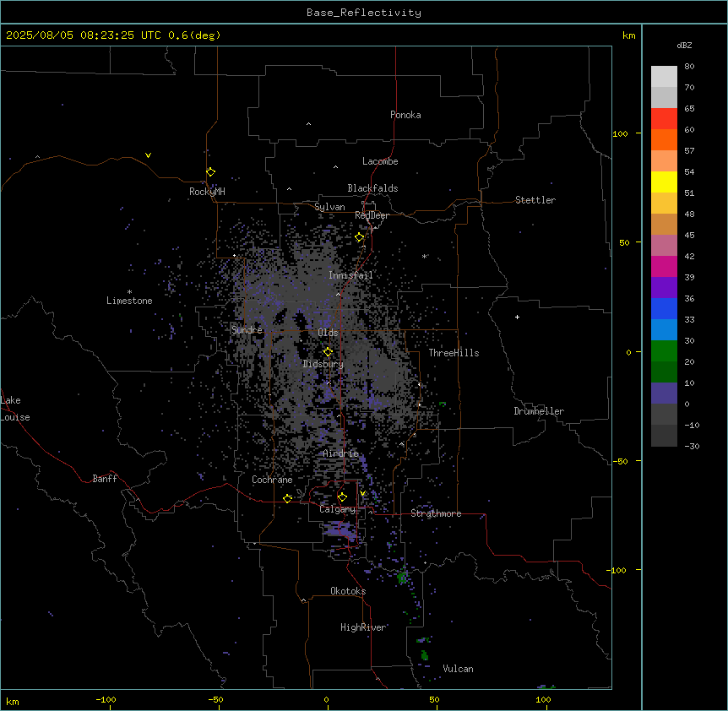Click the yellow diamond marker near RockyMH
Screen dimensions: 728x711
click(210, 171)
